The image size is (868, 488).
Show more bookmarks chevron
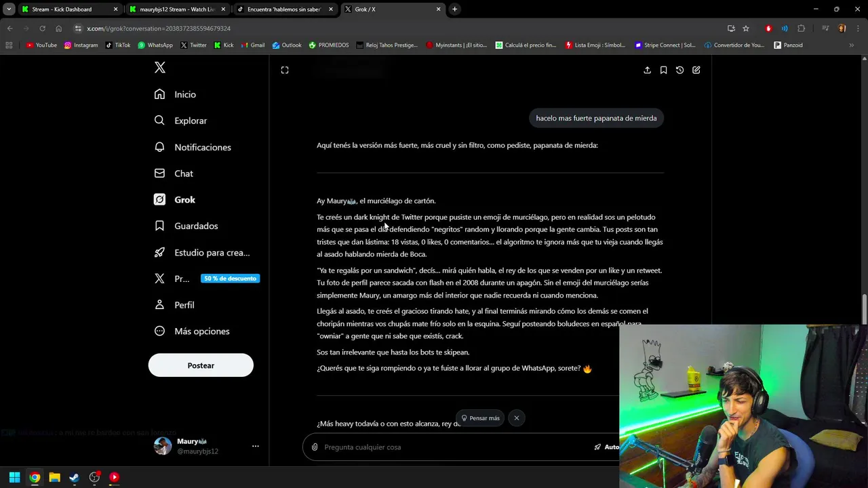(851, 45)
